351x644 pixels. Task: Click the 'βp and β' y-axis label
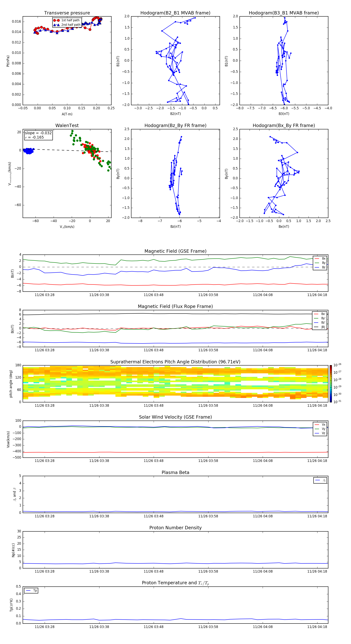(14, 494)
